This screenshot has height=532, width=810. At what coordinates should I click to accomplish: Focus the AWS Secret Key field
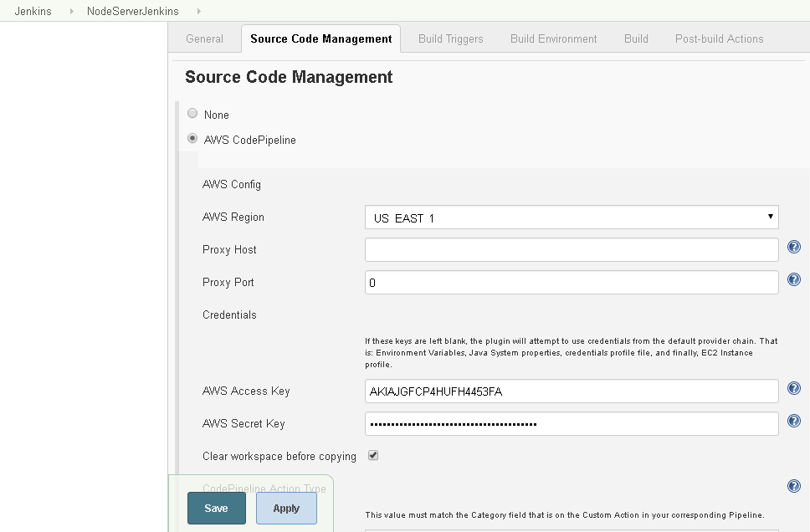572,424
